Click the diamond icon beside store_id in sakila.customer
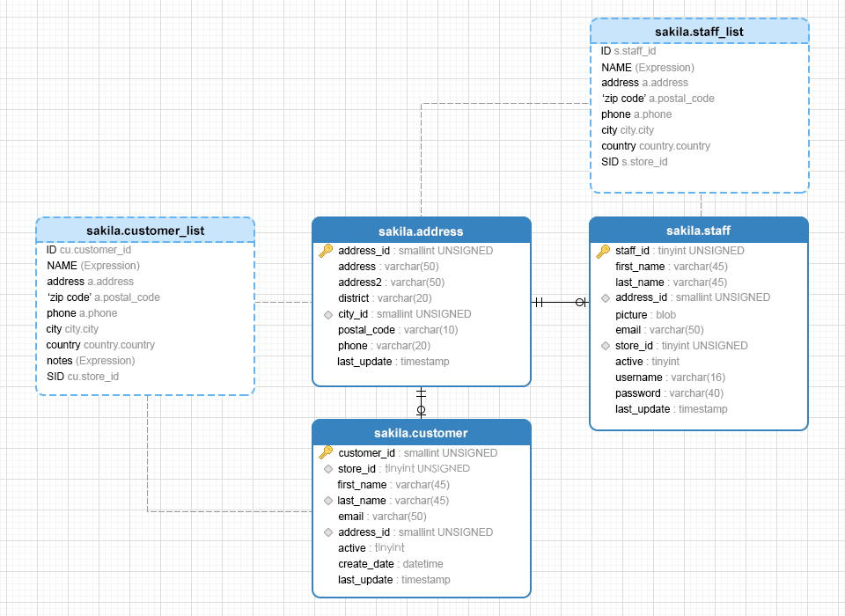Image resolution: width=845 pixels, height=616 pixels. tap(327, 469)
